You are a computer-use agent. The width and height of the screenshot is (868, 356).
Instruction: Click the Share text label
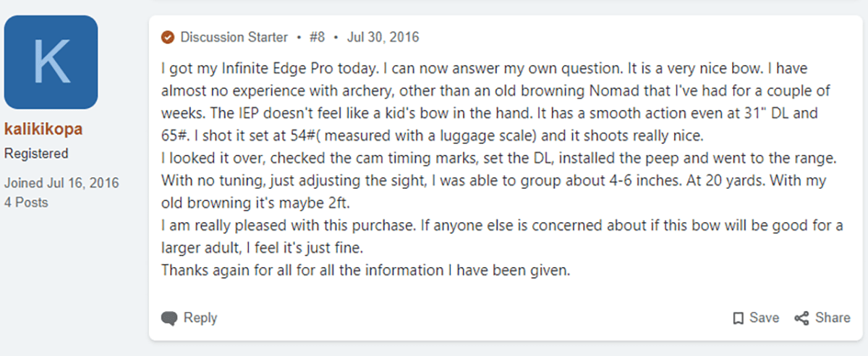point(833,318)
